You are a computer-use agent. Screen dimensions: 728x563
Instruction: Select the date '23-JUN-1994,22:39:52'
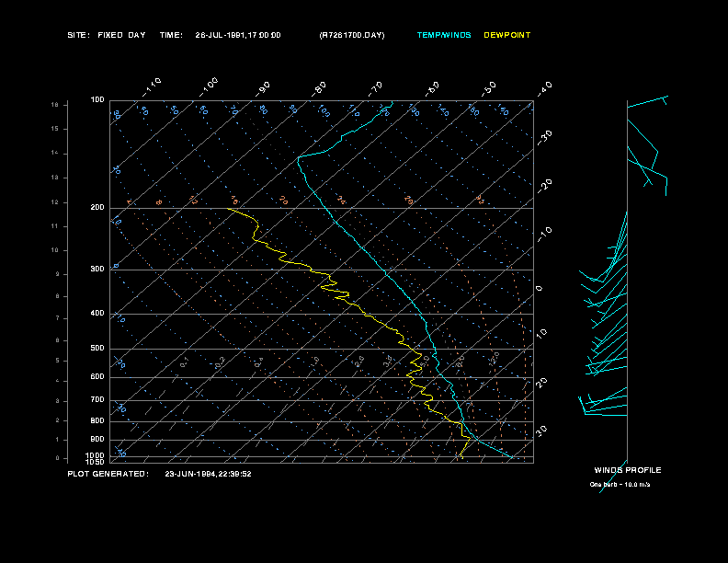pyautogui.click(x=208, y=474)
